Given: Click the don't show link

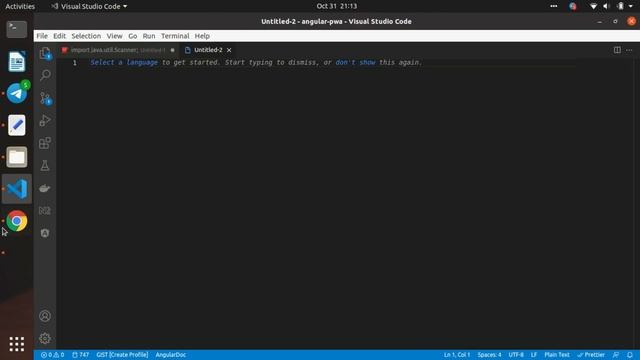Looking at the screenshot, I should coord(355,62).
